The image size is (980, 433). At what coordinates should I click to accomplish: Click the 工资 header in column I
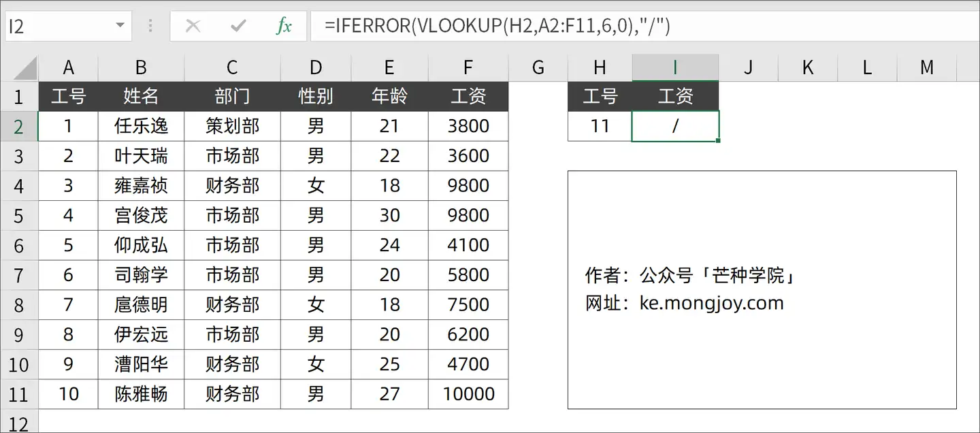point(675,97)
